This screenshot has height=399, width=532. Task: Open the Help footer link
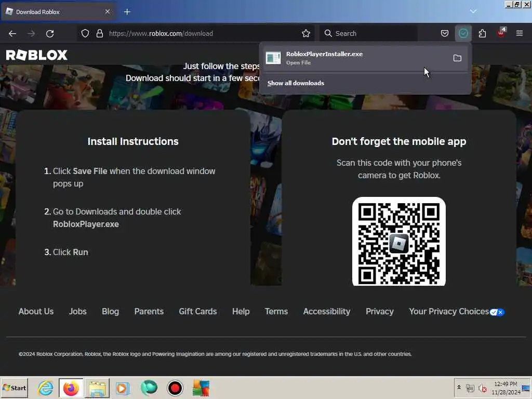coord(241,312)
